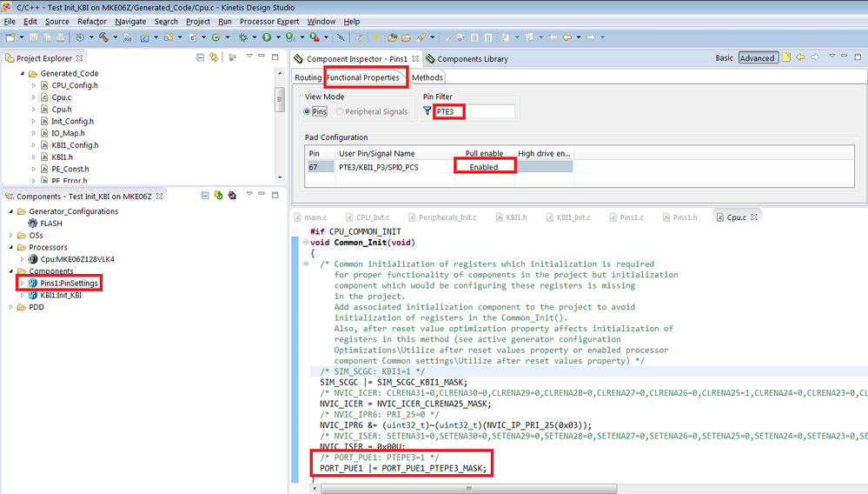Click the Manage configurations gear toolbar icon
Screen dimensions: 868x494
point(80,37)
